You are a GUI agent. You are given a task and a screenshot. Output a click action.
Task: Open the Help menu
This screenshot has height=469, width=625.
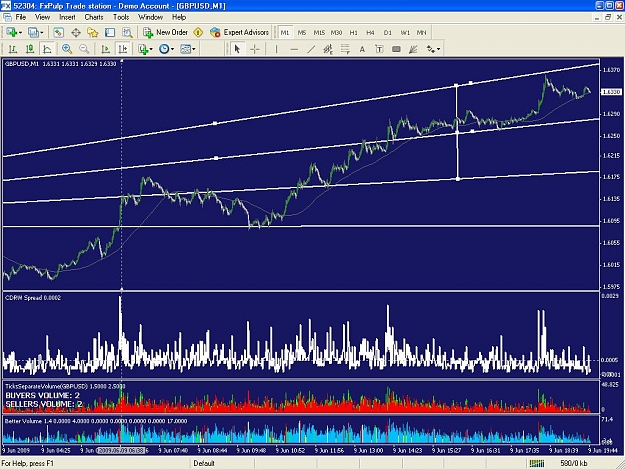point(179,17)
